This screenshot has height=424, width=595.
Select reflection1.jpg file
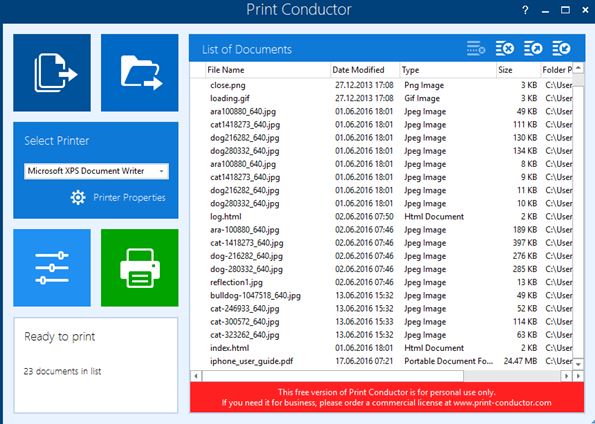pyautogui.click(x=381, y=282)
